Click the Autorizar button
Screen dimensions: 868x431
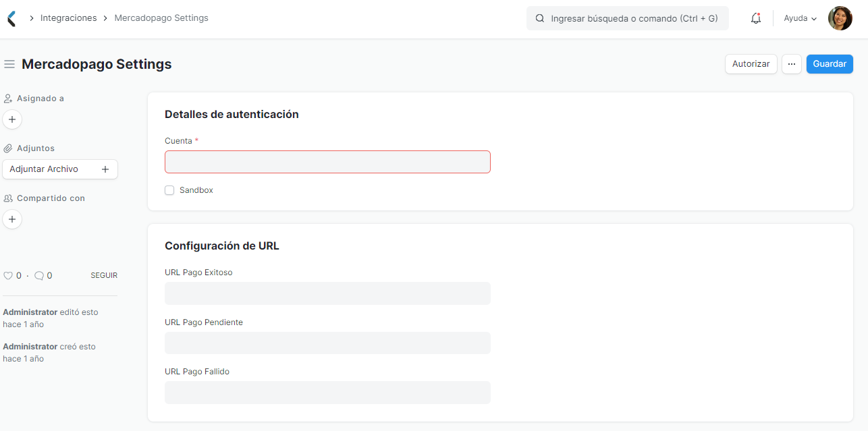click(751, 64)
